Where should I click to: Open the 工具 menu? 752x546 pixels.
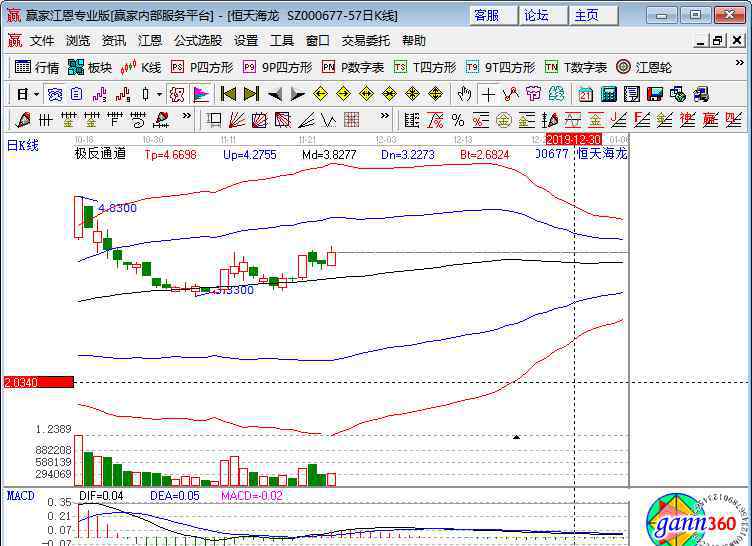[x=282, y=41]
